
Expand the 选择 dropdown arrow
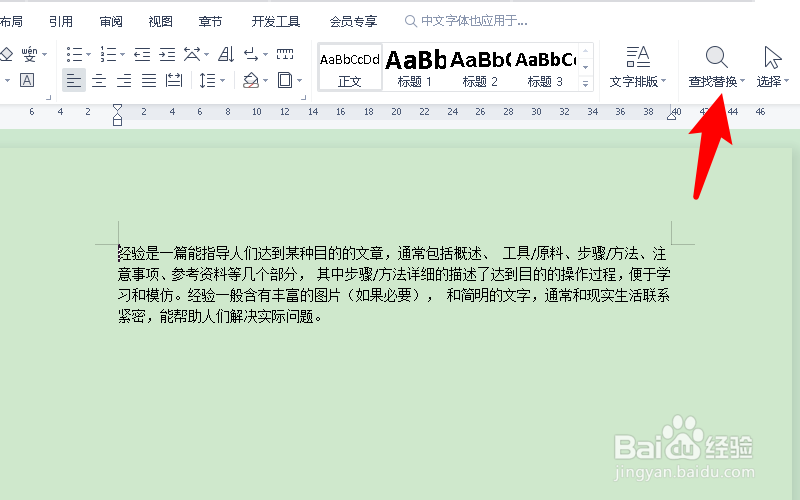[x=786, y=81]
